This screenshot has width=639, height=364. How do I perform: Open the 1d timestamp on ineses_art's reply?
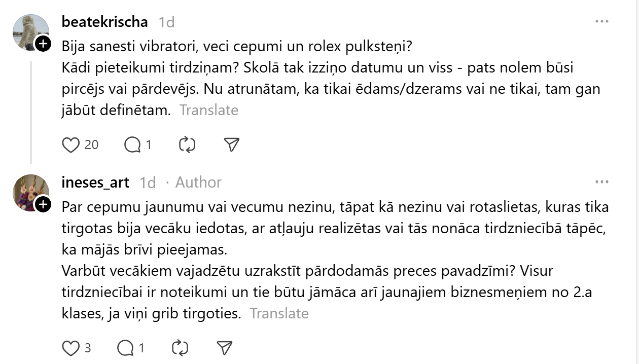click(x=148, y=183)
